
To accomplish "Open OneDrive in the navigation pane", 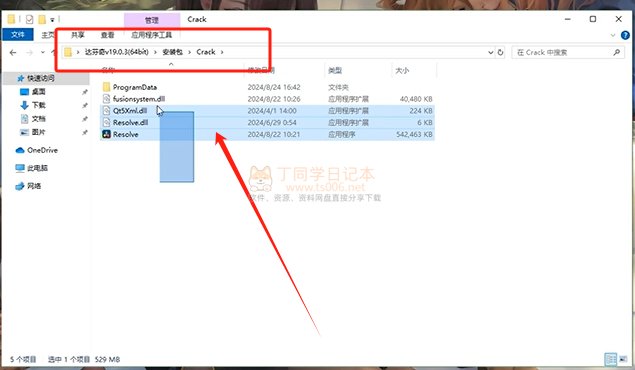I will click(x=42, y=150).
